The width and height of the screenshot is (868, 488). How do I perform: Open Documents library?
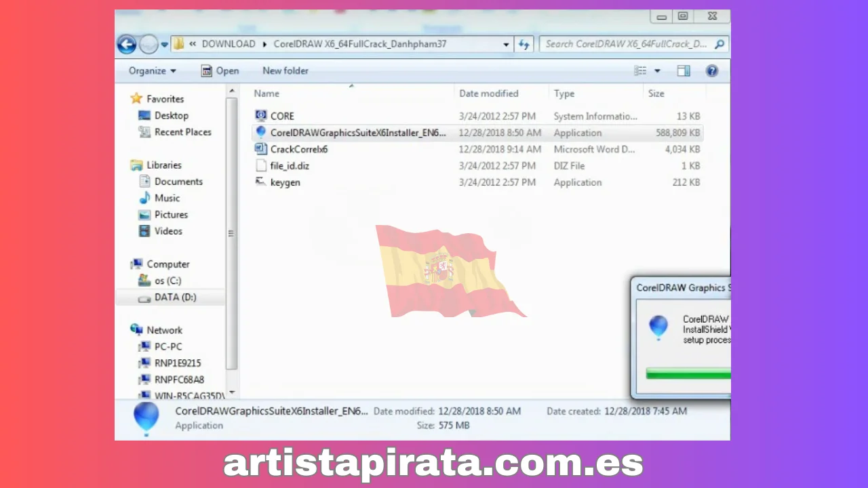pos(178,182)
